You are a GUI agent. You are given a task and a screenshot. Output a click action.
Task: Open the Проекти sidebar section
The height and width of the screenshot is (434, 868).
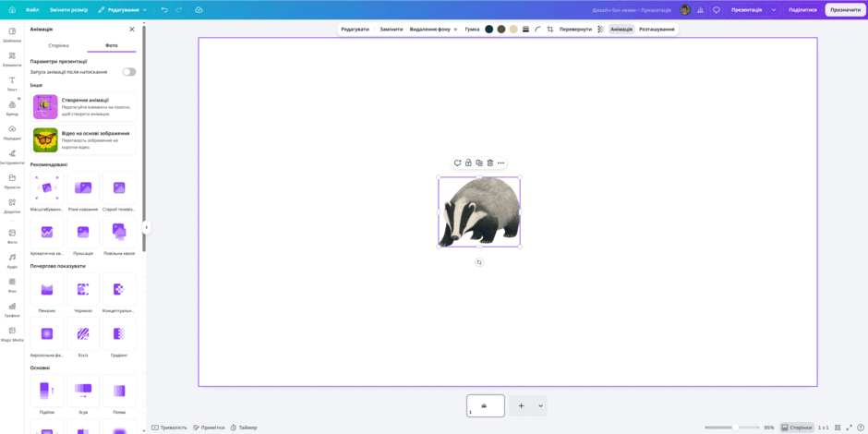12,180
